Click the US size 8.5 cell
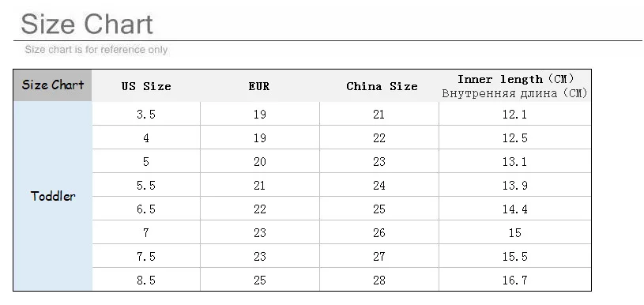The width and height of the screenshot is (644, 305). point(146,280)
